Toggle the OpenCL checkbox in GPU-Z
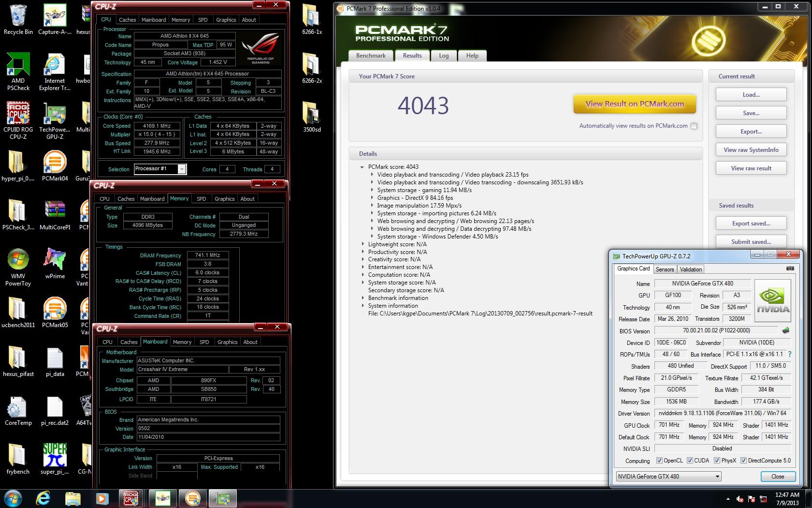The height and width of the screenshot is (508, 812). 659,461
